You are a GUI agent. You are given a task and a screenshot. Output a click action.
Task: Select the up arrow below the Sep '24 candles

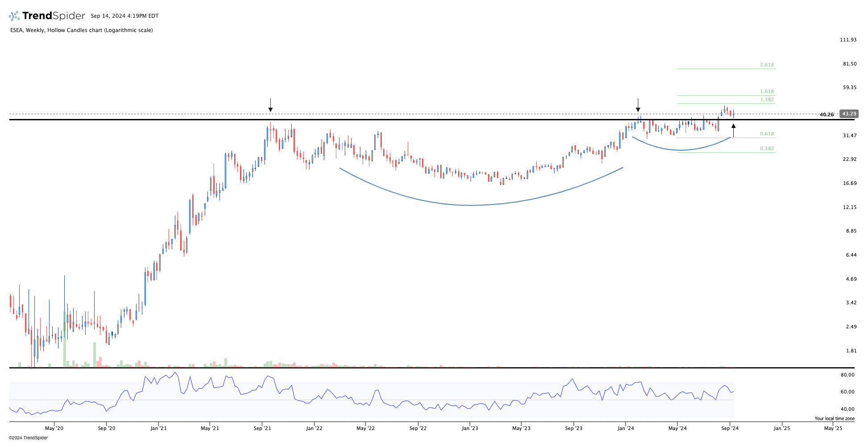[x=733, y=131]
